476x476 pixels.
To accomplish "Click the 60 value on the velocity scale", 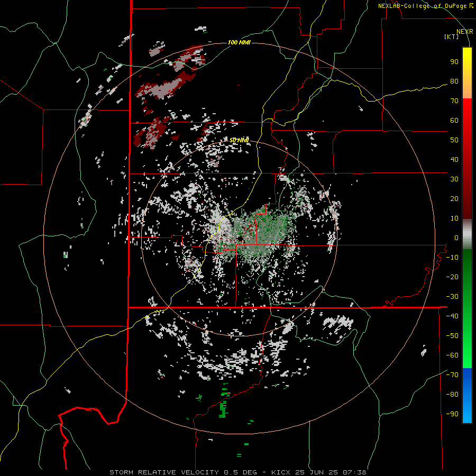I will (x=454, y=121).
